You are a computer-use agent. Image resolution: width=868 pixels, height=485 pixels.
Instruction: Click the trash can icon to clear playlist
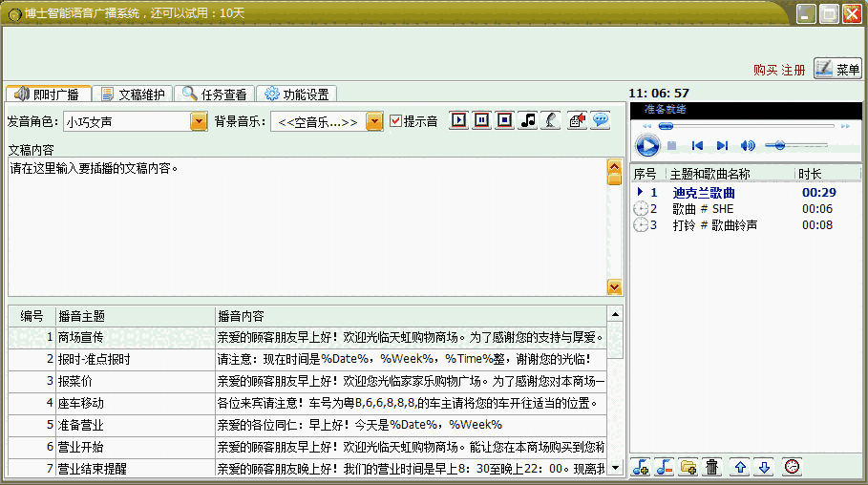[711, 467]
